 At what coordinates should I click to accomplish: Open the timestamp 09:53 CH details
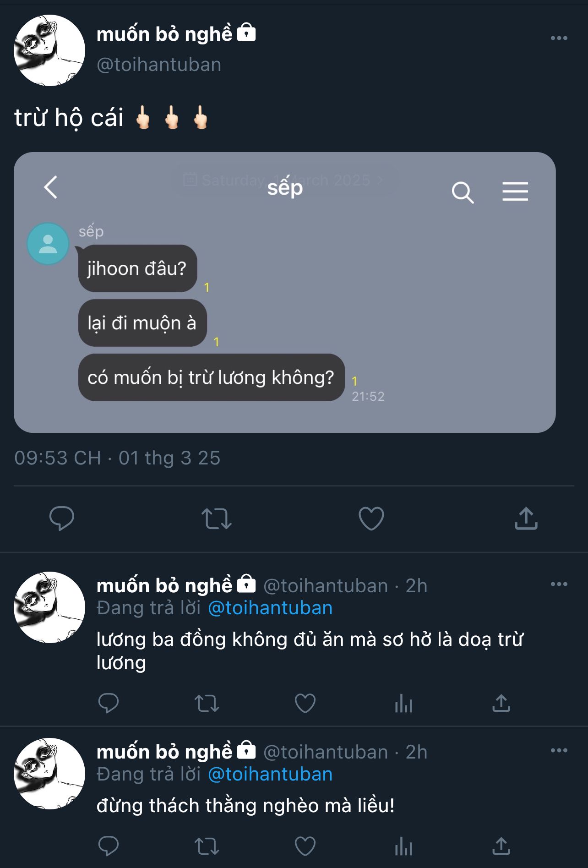(117, 458)
